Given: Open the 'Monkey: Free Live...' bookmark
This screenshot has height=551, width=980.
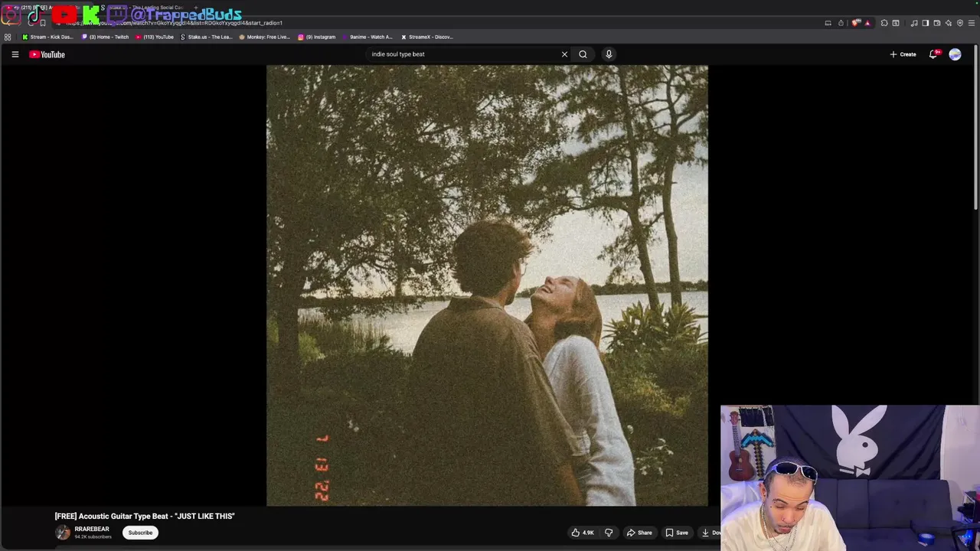Looking at the screenshot, I should click(x=265, y=37).
